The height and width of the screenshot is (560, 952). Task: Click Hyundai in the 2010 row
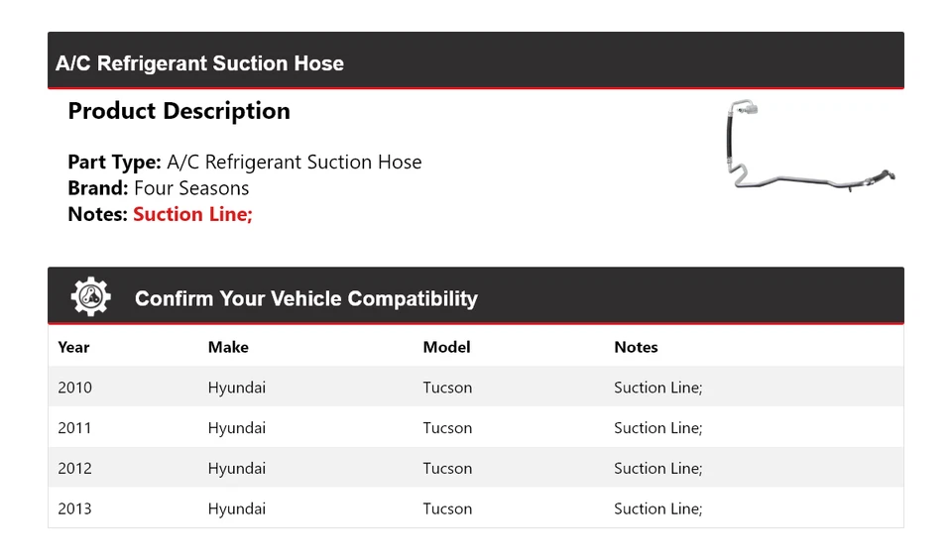point(237,388)
